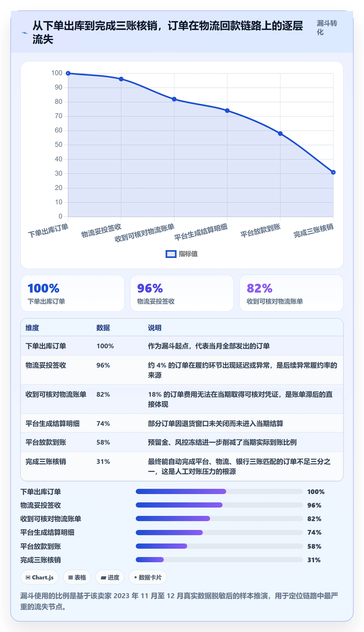Click the 完成三账核销 x-axis label on chart
The height and width of the screenshot is (632, 364).
point(314,231)
